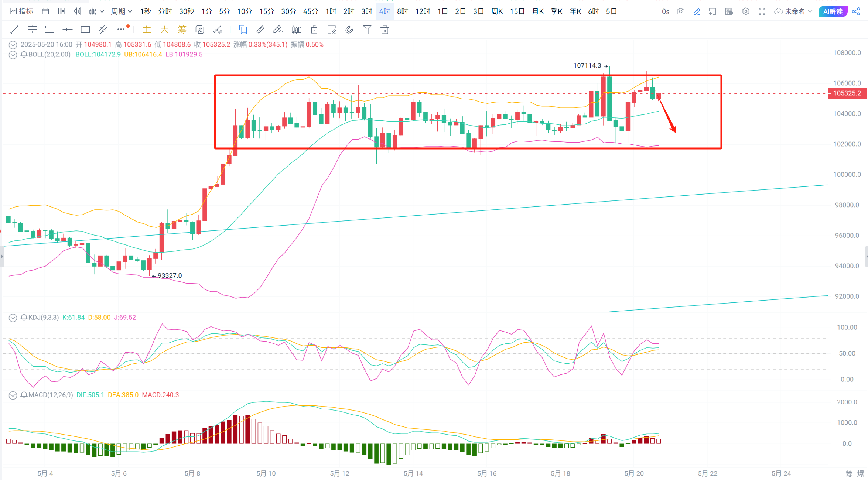
Task: Toggle the 筹 chip distribution indicator
Action: (182, 30)
